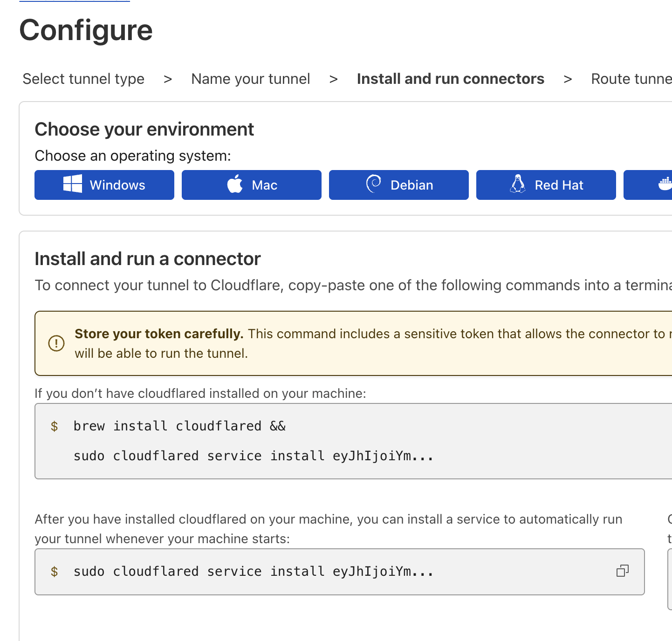The height and width of the screenshot is (641, 672).
Task: Pick the Debian environment button
Action: (x=399, y=185)
